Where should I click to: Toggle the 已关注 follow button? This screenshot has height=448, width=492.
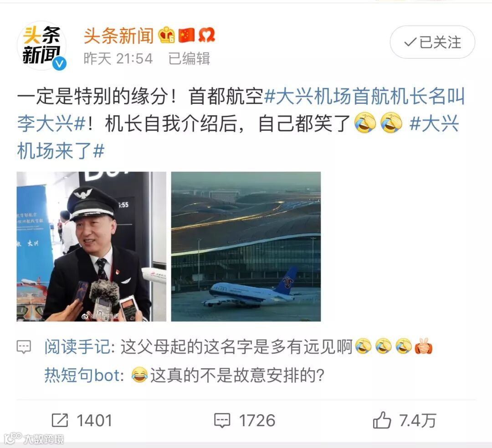(432, 42)
